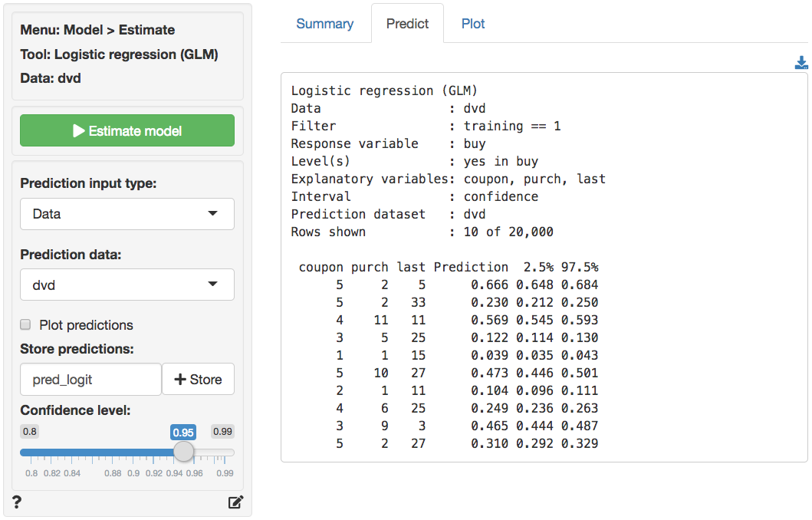Click the 0.99 tick label on slider
Viewport: 812px width, 520px height.
[225, 473]
